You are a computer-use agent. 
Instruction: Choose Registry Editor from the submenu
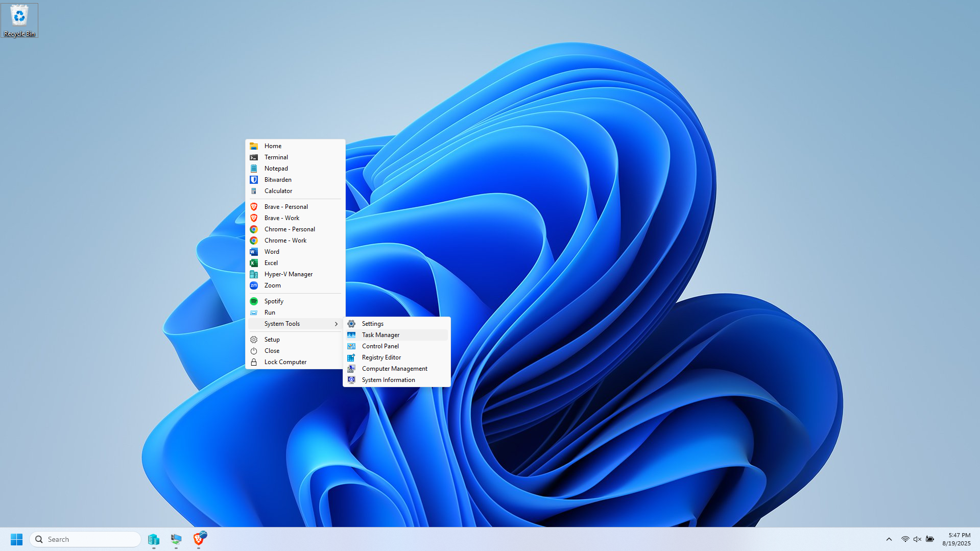pyautogui.click(x=381, y=357)
